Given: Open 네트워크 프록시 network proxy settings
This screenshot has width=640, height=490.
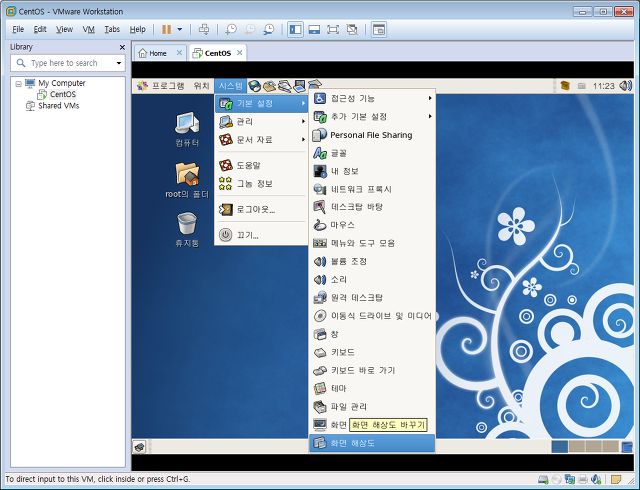Looking at the screenshot, I should (x=372, y=189).
